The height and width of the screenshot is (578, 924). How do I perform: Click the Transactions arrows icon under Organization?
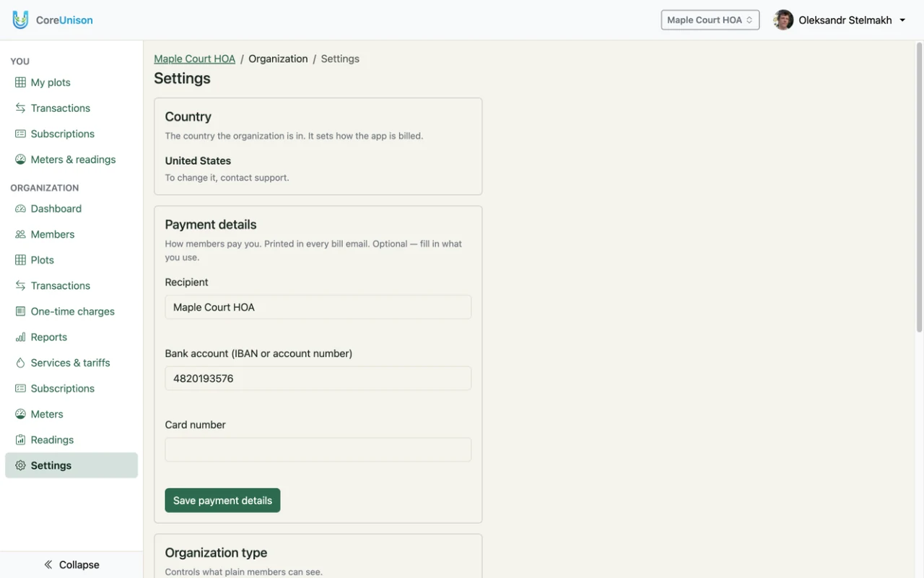coord(20,286)
